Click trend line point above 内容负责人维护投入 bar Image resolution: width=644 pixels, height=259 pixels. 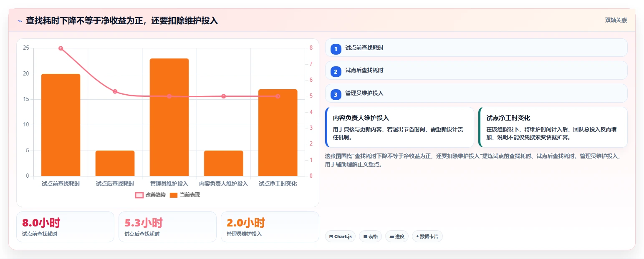point(223,96)
